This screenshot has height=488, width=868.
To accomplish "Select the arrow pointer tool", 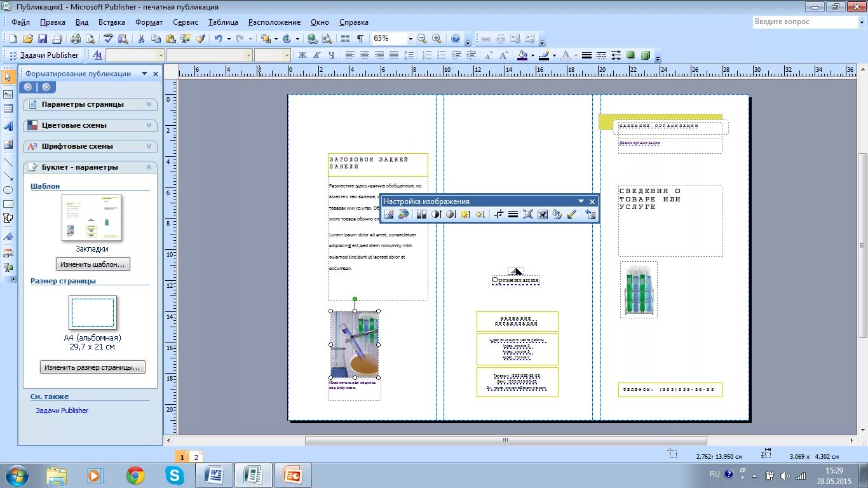I will point(8,77).
